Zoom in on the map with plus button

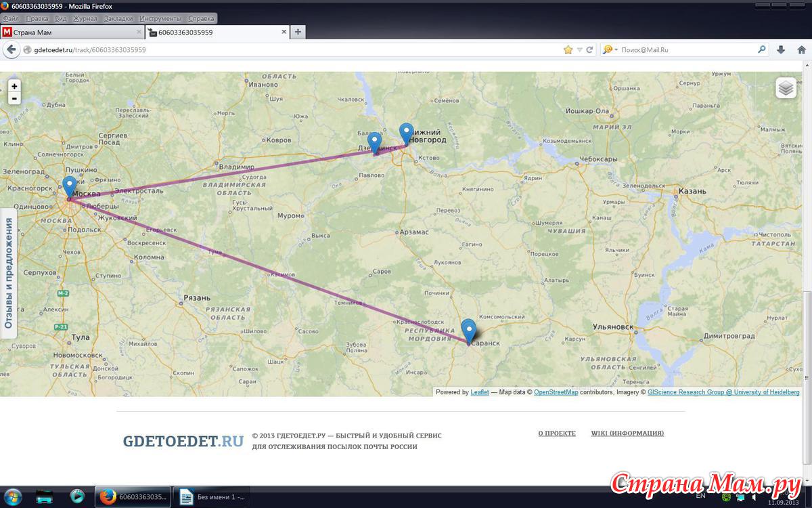[x=14, y=86]
